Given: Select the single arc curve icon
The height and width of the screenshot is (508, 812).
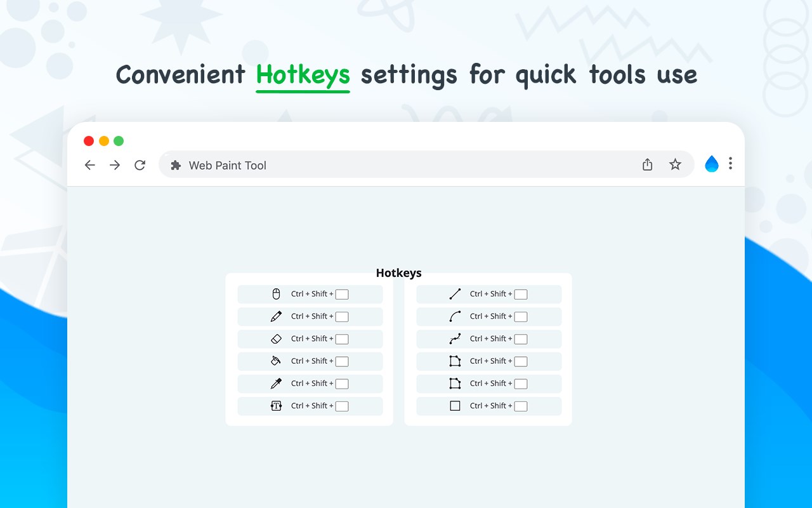Looking at the screenshot, I should tap(455, 316).
